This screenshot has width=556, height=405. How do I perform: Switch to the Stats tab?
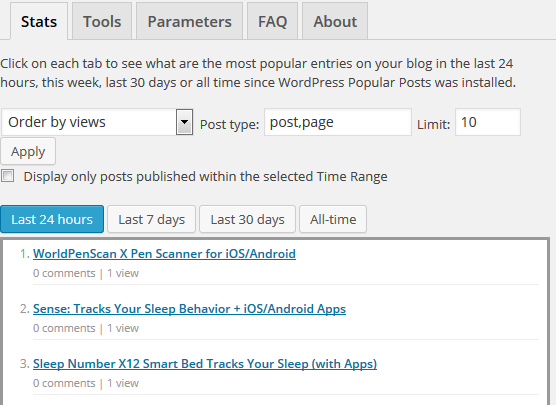[39, 21]
